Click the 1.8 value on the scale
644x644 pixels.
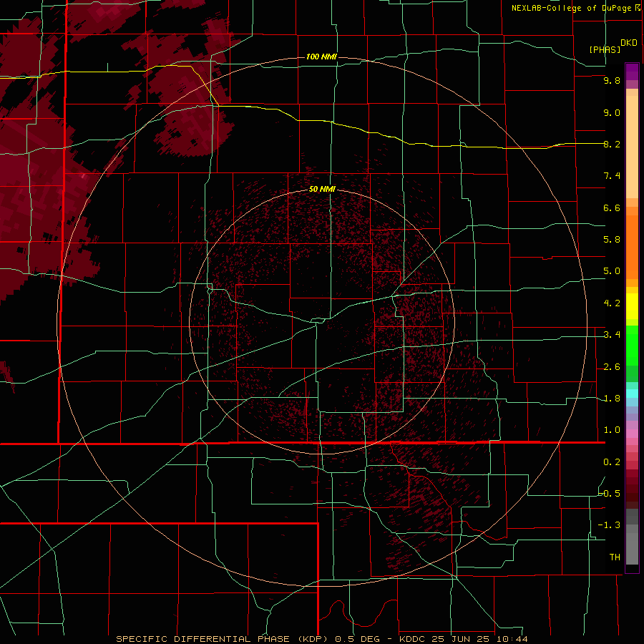click(612, 399)
